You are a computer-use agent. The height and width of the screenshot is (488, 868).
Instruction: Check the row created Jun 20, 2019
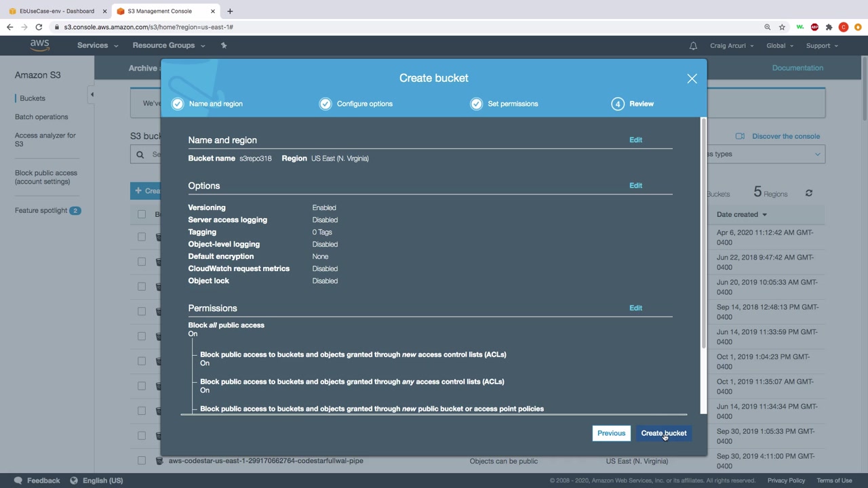142,287
